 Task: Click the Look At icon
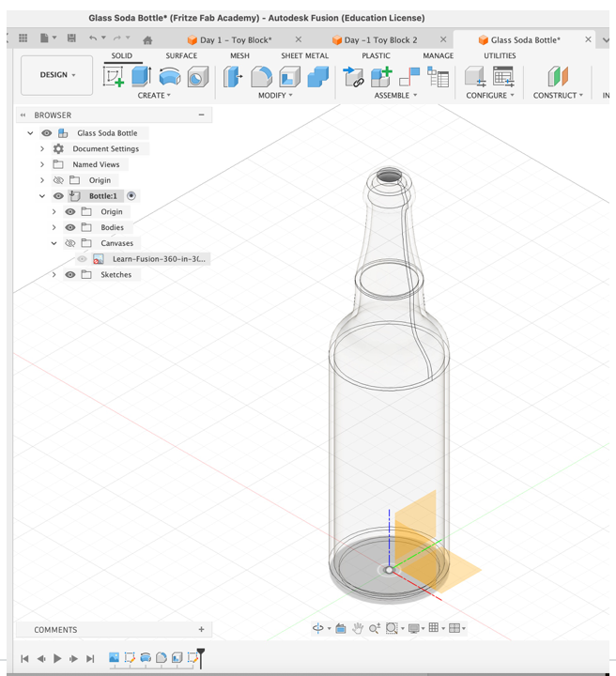click(341, 628)
